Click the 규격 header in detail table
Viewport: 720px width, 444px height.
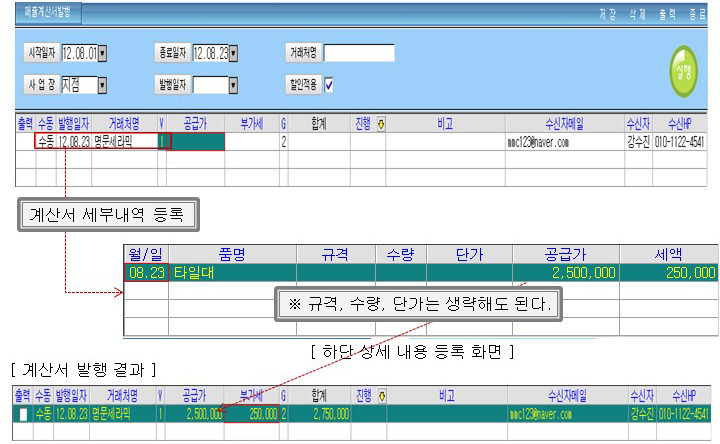pyautogui.click(x=336, y=254)
